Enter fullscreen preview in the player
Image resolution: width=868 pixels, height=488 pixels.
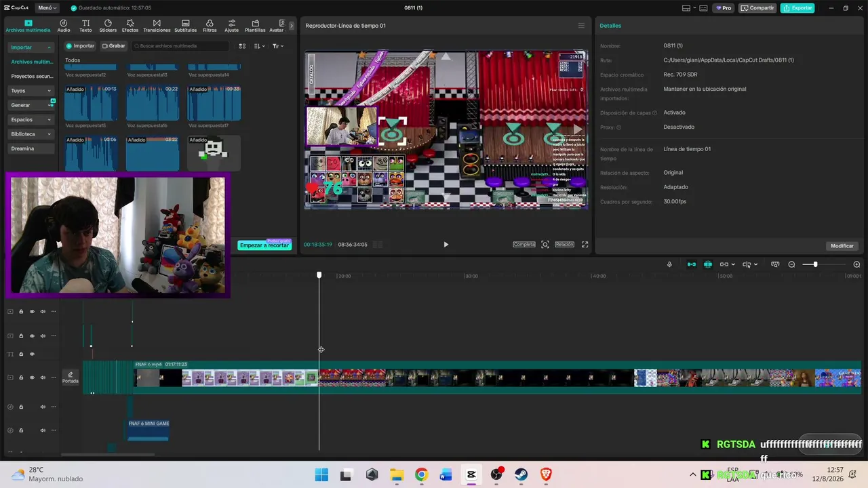click(x=585, y=245)
